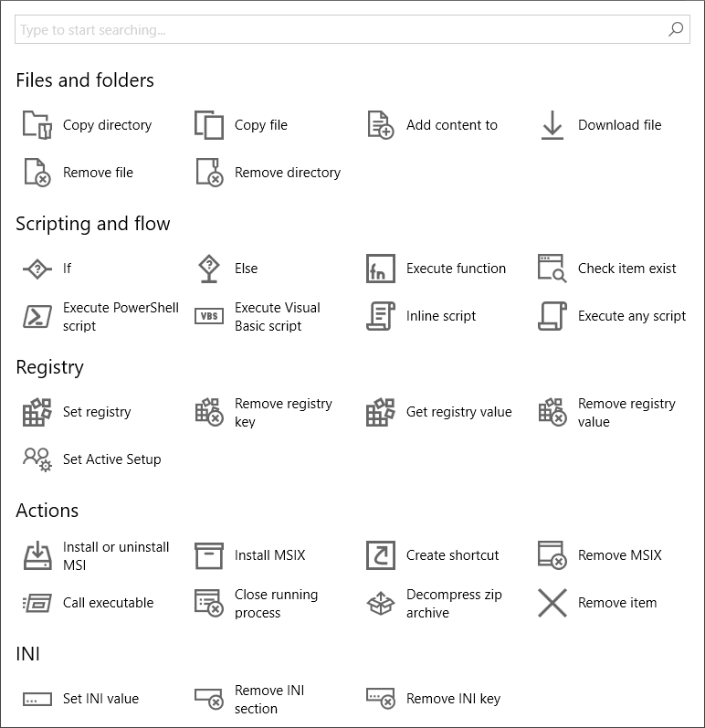This screenshot has width=705, height=728.
Task: Select the 'Remove directory' action
Action: pos(287,173)
